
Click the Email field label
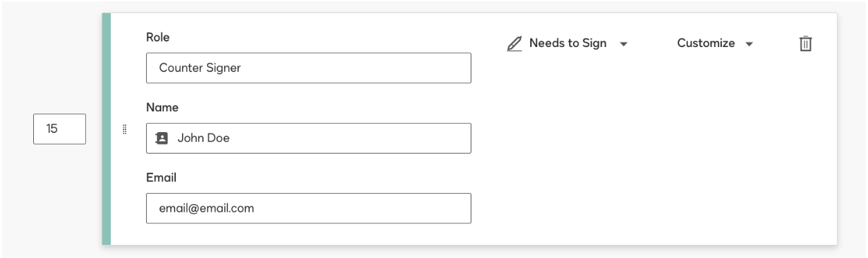click(x=161, y=178)
